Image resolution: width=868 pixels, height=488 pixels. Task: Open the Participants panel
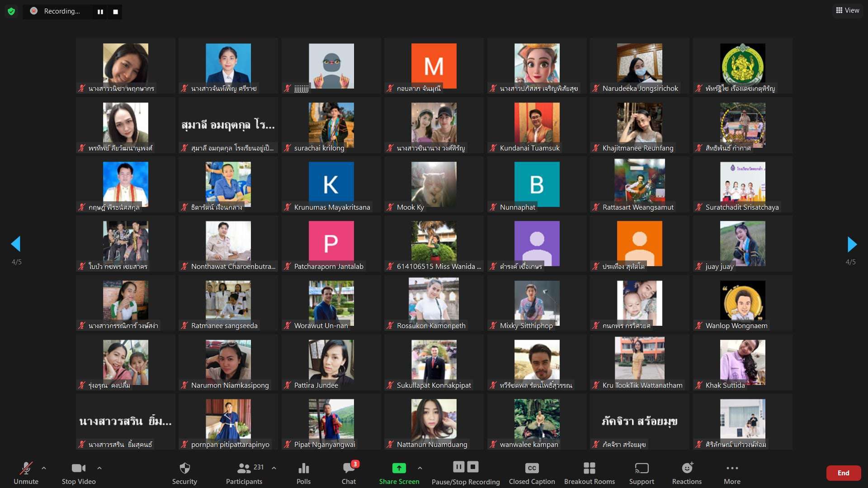coord(244,468)
